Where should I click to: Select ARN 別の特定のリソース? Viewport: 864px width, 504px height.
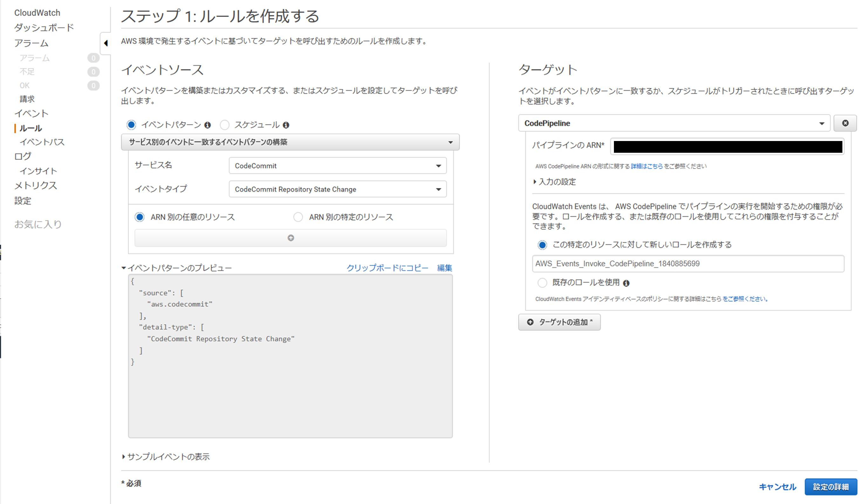click(298, 217)
